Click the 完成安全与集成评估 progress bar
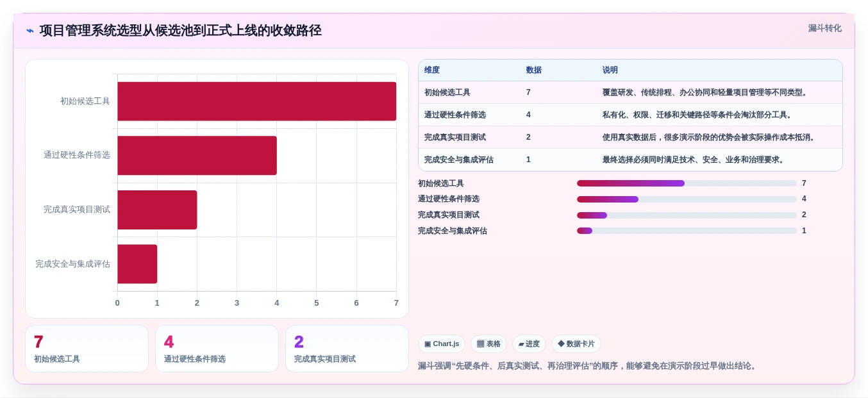 pyautogui.click(x=687, y=231)
